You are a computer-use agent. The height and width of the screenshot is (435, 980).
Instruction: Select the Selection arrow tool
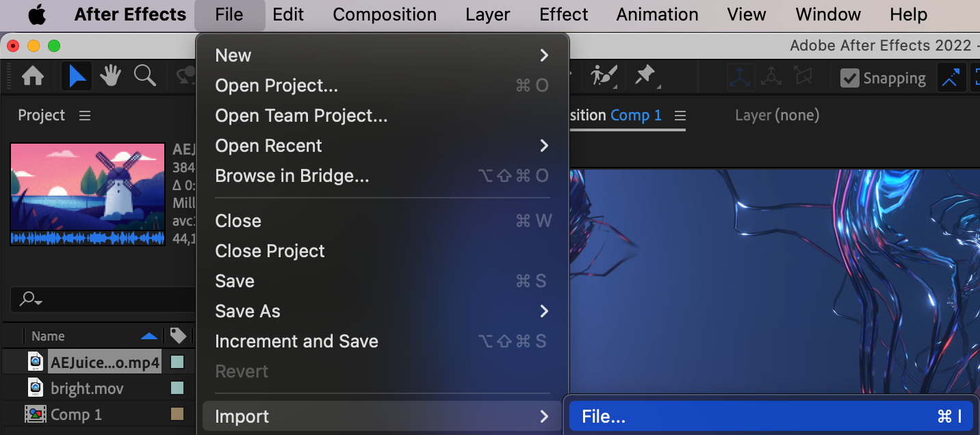[77, 77]
